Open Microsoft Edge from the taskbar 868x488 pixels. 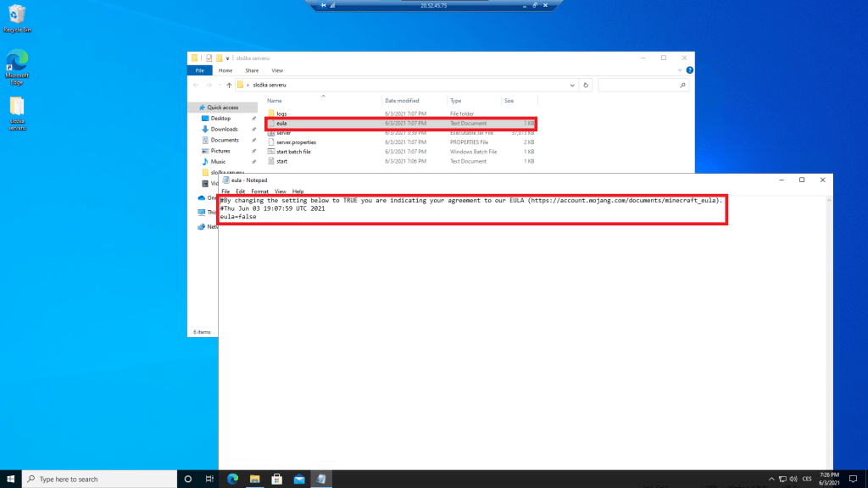point(232,479)
